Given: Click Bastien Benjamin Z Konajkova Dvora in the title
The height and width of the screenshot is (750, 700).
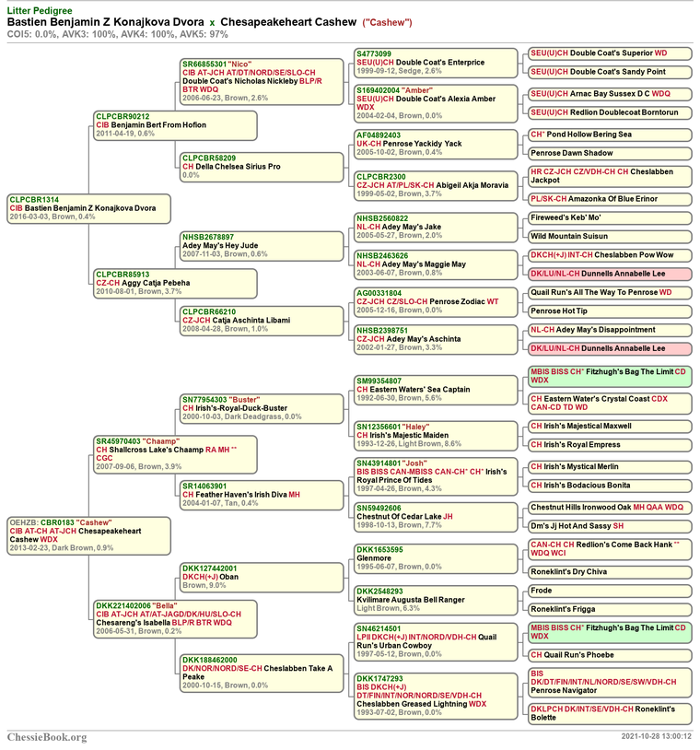Looking at the screenshot, I should click(105, 22).
